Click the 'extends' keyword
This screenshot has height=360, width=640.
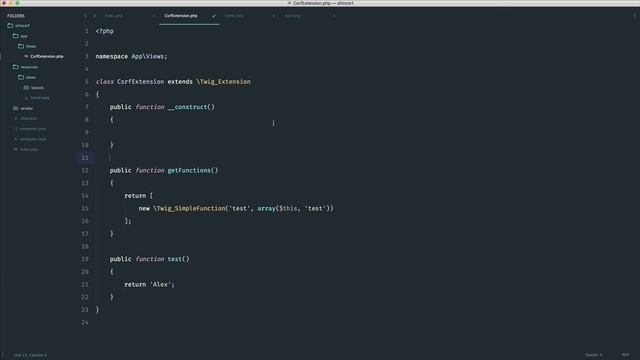pos(180,82)
